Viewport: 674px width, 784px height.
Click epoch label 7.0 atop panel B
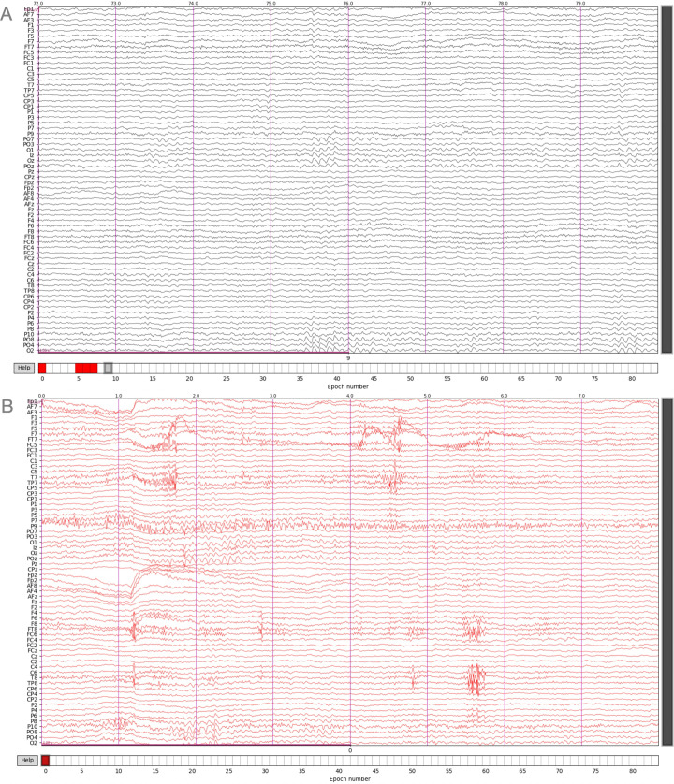pos(581,396)
